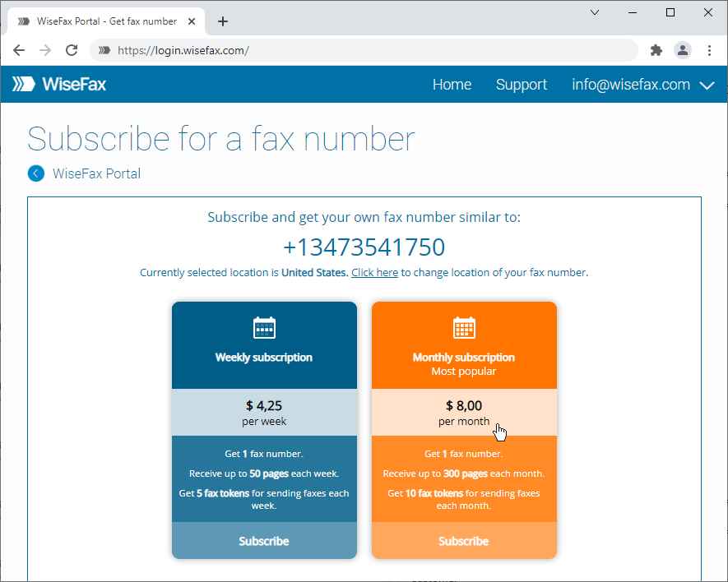This screenshot has height=582, width=728.
Task: Click the site icon in address bar
Action: [104, 50]
